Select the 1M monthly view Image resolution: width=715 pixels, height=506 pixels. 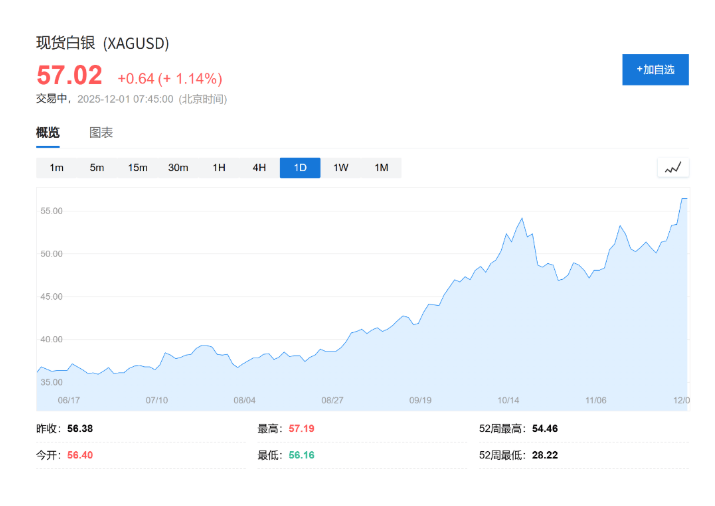click(381, 168)
